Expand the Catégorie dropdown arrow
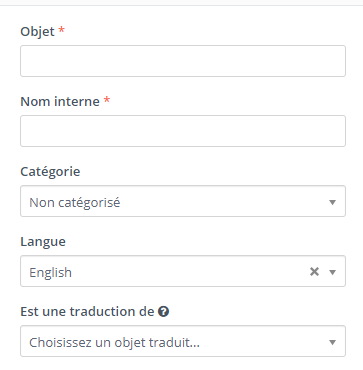363x370 pixels. coord(332,202)
